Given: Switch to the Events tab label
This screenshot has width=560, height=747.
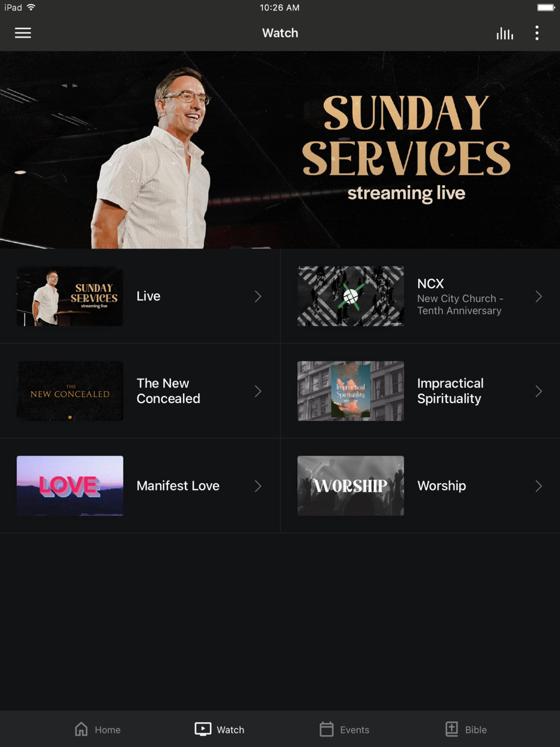Looking at the screenshot, I should tap(354, 730).
